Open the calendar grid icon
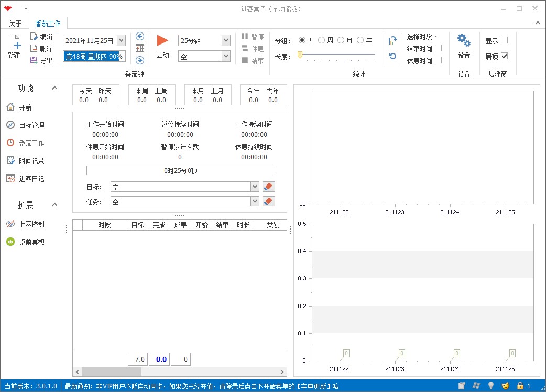Screen dimensions: 546x392 point(140,48)
